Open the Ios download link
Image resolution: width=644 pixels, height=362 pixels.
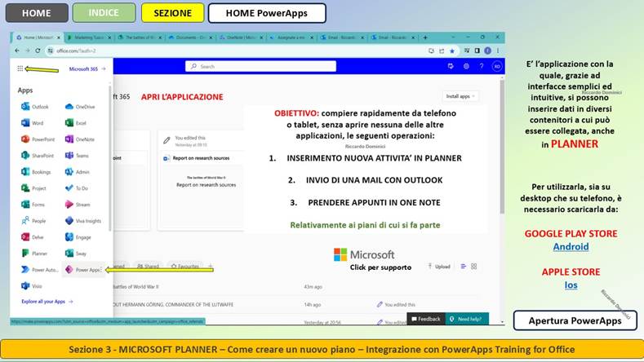point(571,285)
